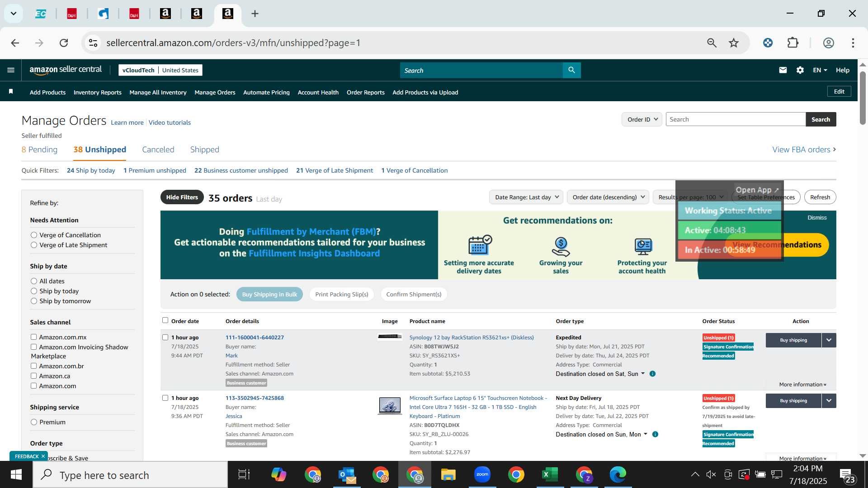Open File Explorer from the taskbar

click(448, 474)
